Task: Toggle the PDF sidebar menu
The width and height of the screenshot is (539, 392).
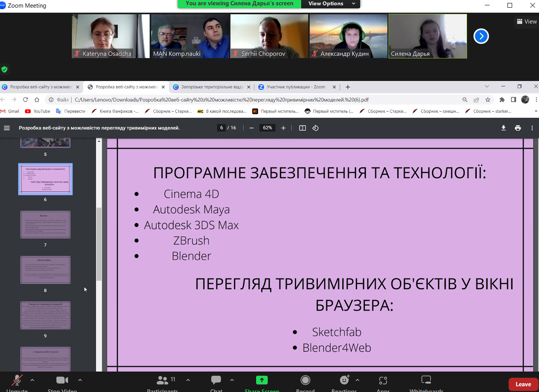Action: pos(7,128)
